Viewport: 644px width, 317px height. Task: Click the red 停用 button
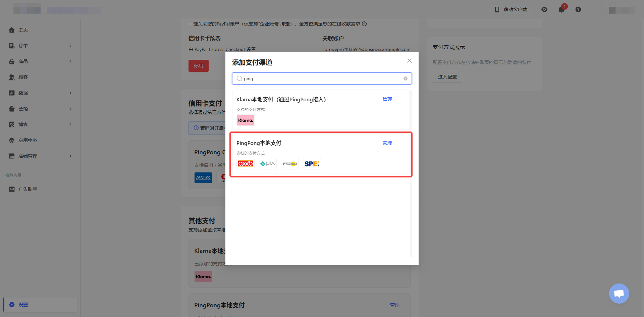199,66
